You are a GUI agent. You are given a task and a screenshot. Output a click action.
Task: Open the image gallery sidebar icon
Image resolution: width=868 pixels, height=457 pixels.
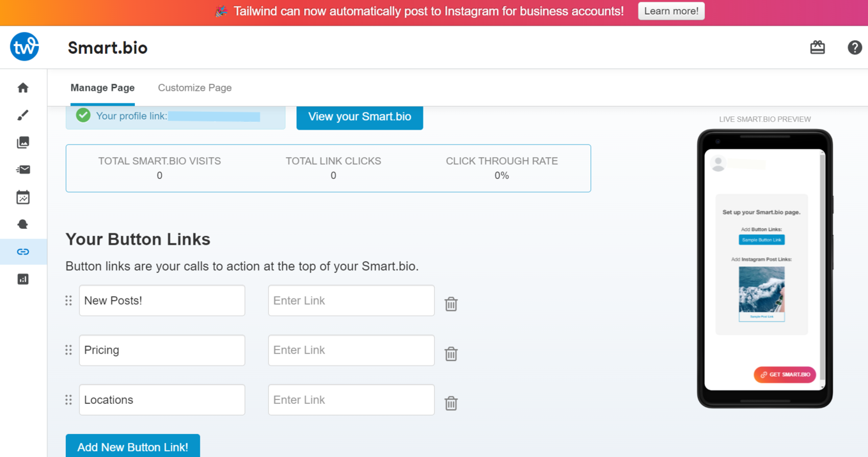(23, 143)
